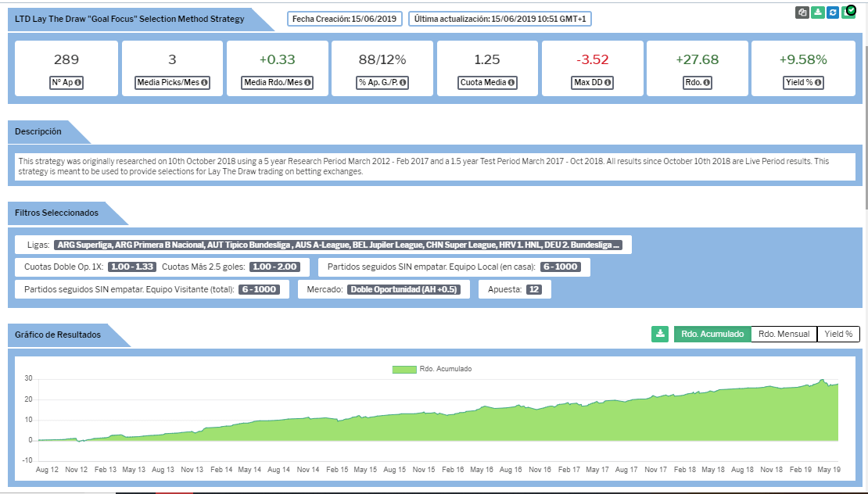868x494 pixels.
Task: Click the 289 picks value
Action: coord(66,59)
